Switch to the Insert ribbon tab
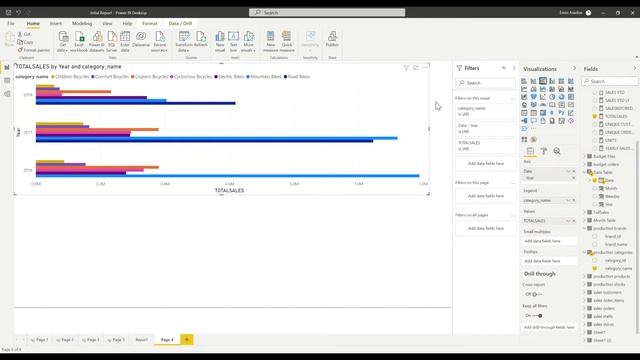Screen dimensions: 640x360 (x=56, y=23)
